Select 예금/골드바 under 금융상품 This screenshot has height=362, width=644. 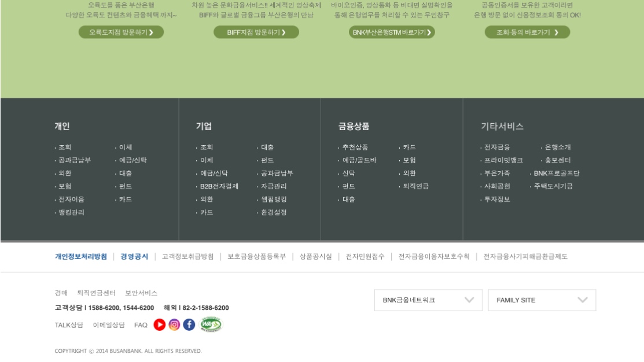[x=359, y=160]
